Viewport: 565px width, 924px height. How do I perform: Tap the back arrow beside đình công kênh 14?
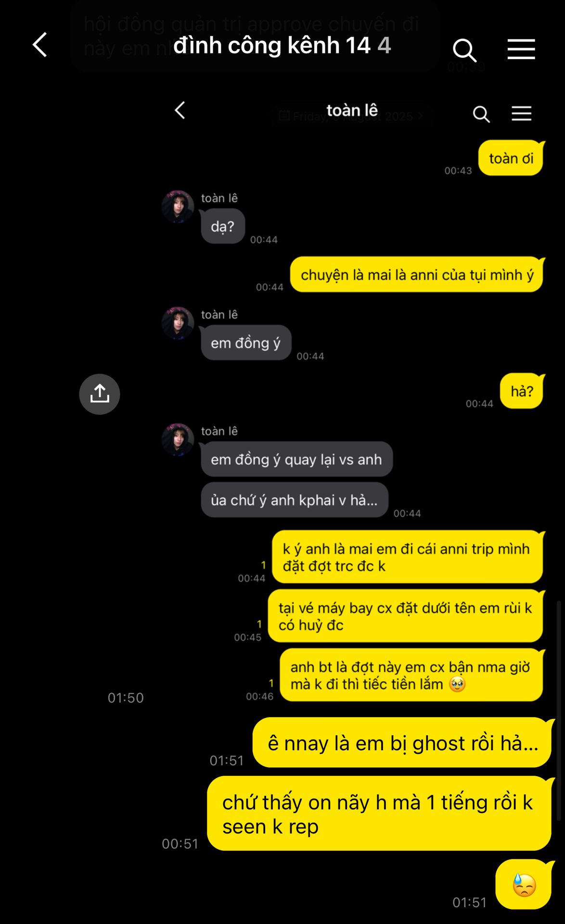(40, 45)
